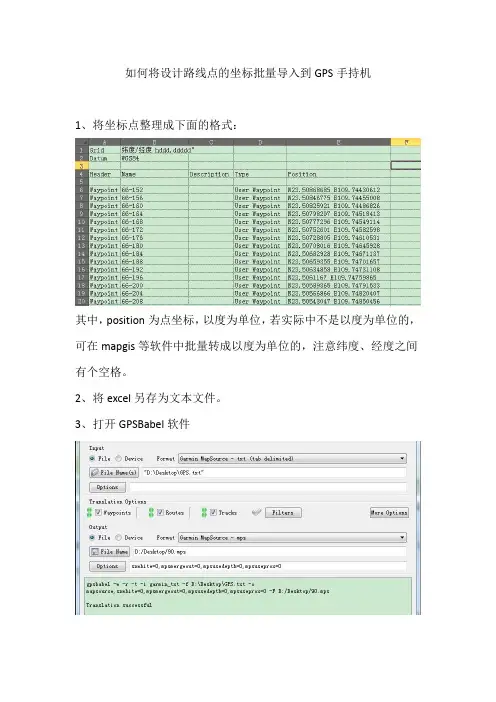This screenshot has height=702, width=496.
Task: Click the Filters button
Action: 283,513
